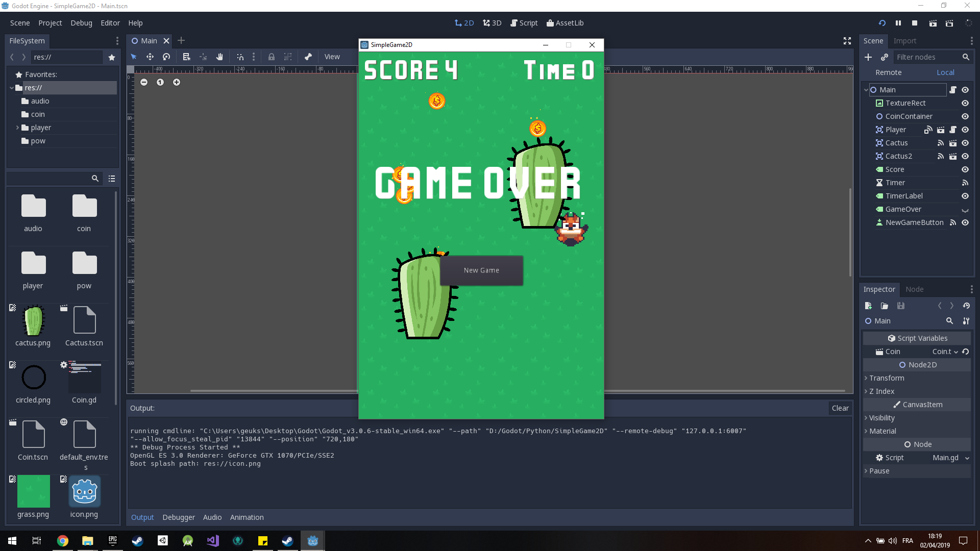Image resolution: width=980 pixels, height=551 pixels.
Task: Switch the scene dock to Remote view
Action: pos(888,72)
